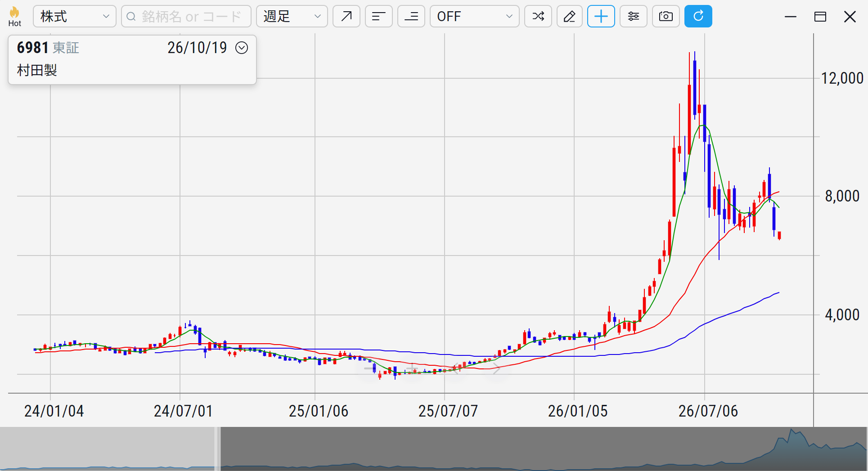Click the faint plus zoom icon on chart

coord(413,369)
